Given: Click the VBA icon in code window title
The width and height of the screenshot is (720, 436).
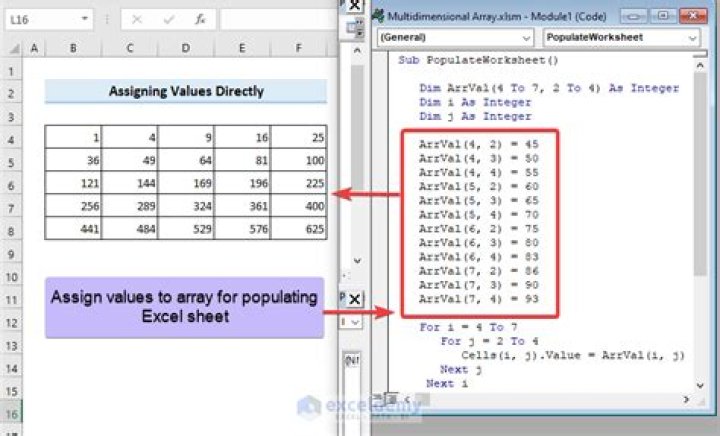Looking at the screenshot, I should [x=378, y=16].
